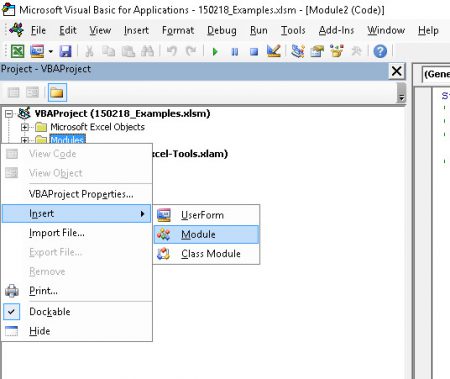450x379 pixels.
Task: Toggle Folders view in the Project pane
Action: tap(57, 92)
